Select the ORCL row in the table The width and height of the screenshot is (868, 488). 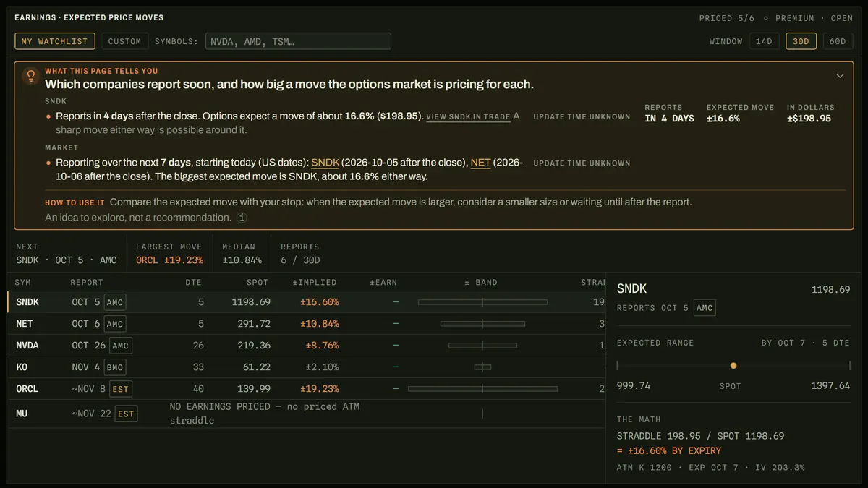306,388
